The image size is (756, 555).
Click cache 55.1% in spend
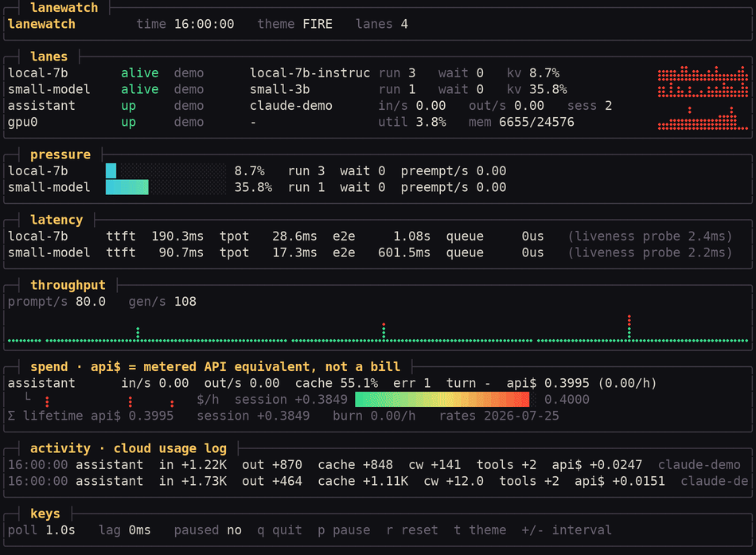coord(337,383)
